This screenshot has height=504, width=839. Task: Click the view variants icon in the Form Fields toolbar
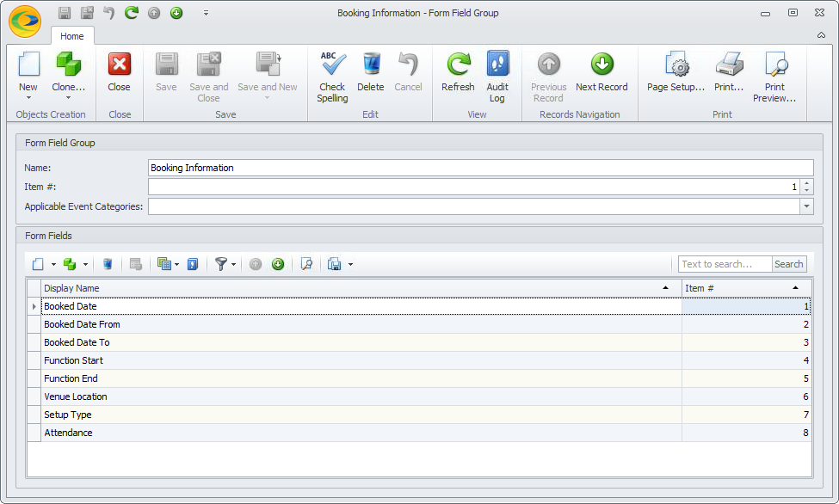click(163, 264)
